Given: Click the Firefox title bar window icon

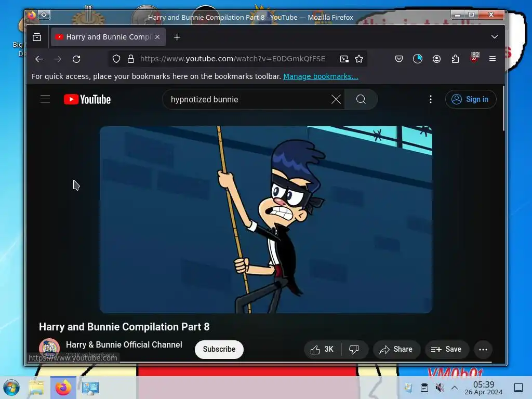Looking at the screenshot, I should point(32,15).
